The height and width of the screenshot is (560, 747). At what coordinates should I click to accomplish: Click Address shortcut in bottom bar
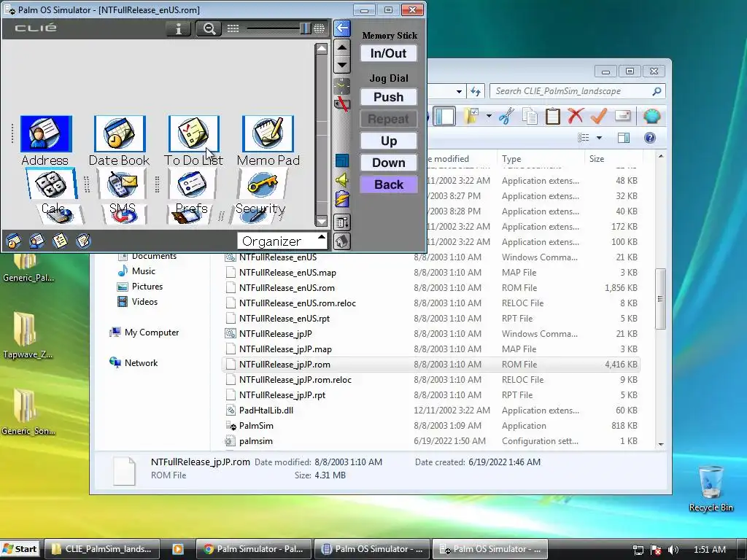pyautogui.click(x=36, y=241)
